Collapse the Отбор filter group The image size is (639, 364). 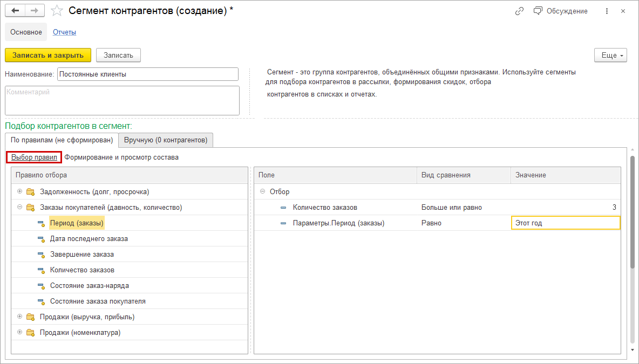262,191
